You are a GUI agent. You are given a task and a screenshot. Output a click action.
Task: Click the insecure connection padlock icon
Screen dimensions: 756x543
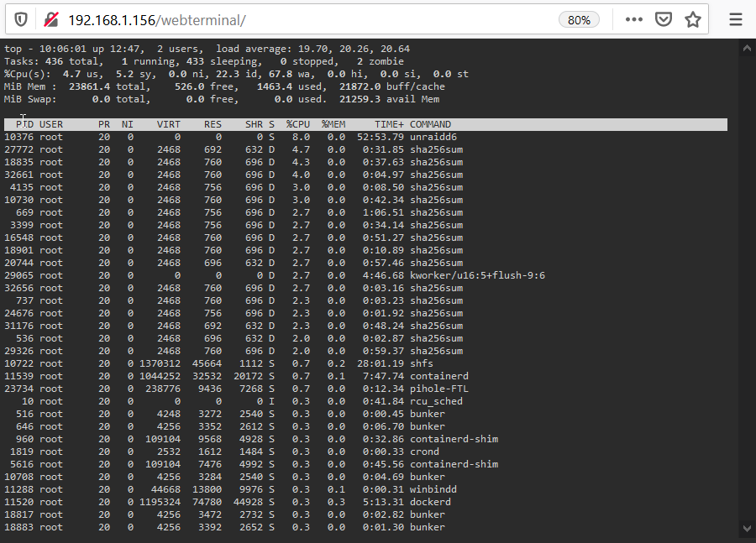point(51,20)
